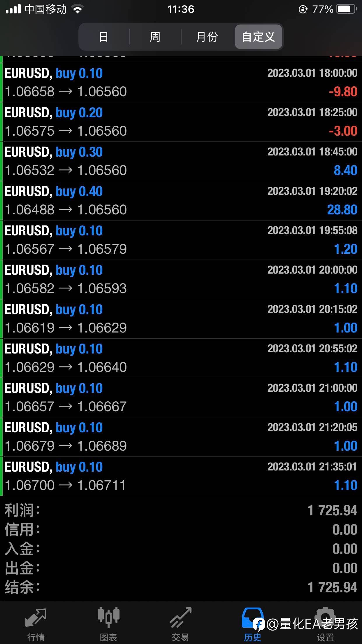This screenshot has width=362, height=644.
Task: Open the EURUSD buy 0.40 trade row
Action: coord(181,201)
